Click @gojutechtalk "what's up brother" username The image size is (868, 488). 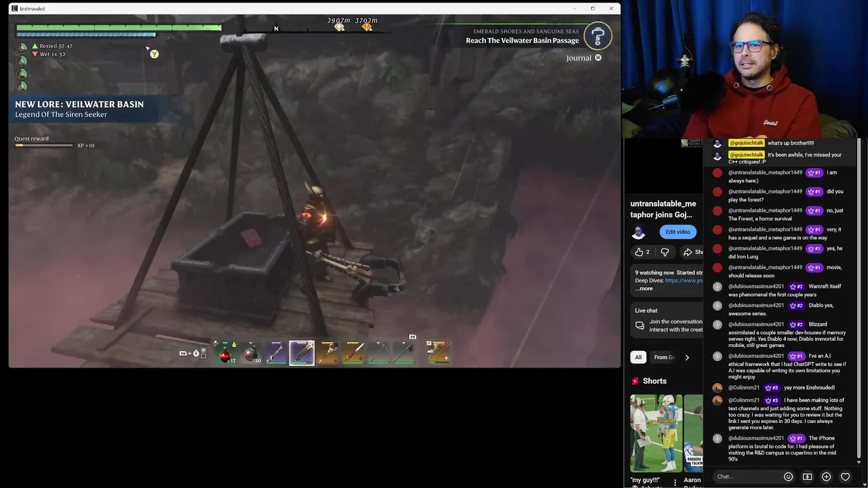pyautogui.click(x=746, y=143)
